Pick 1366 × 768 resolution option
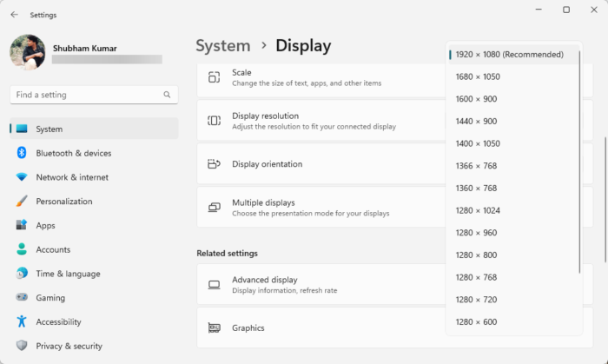Image resolution: width=608 pixels, height=364 pixels. pyautogui.click(x=476, y=166)
